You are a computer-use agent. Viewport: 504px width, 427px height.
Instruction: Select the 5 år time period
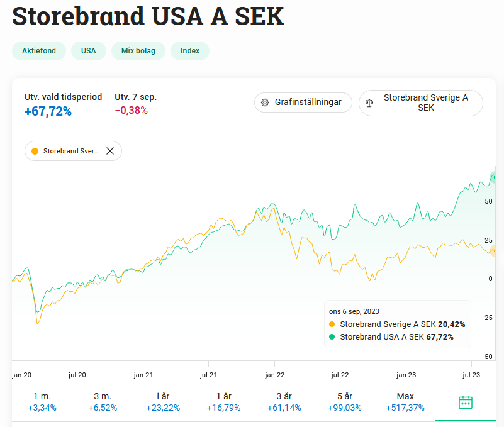click(x=344, y=402)
